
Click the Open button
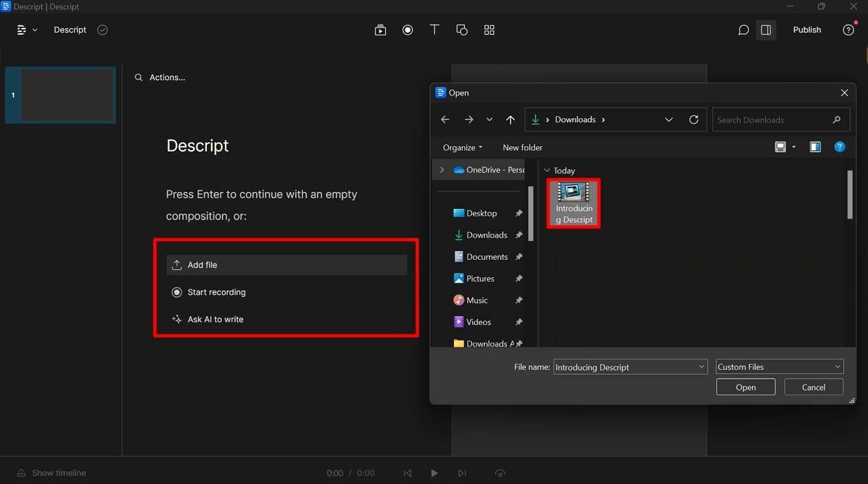(746, 387)
